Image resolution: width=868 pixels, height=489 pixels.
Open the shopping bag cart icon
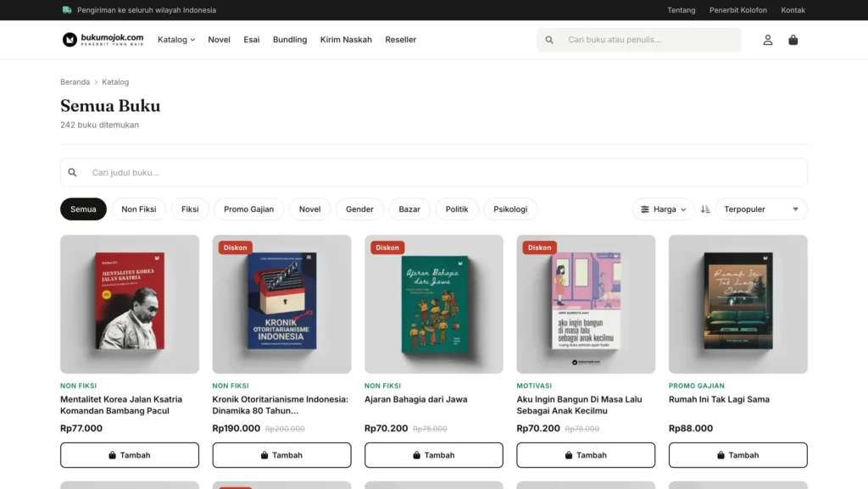(793, 40)
